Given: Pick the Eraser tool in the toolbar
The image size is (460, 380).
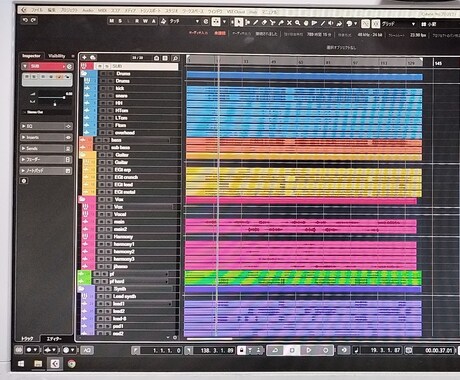Looking at the screenshot, I should pos(264,23).
